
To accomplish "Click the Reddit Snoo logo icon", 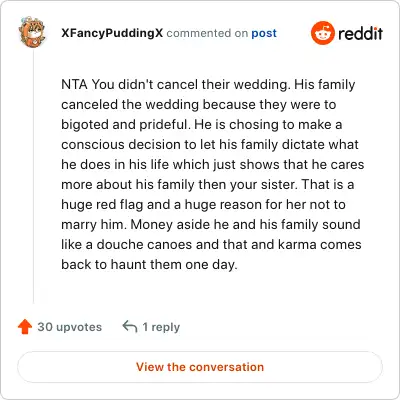I will click(322, 33).
